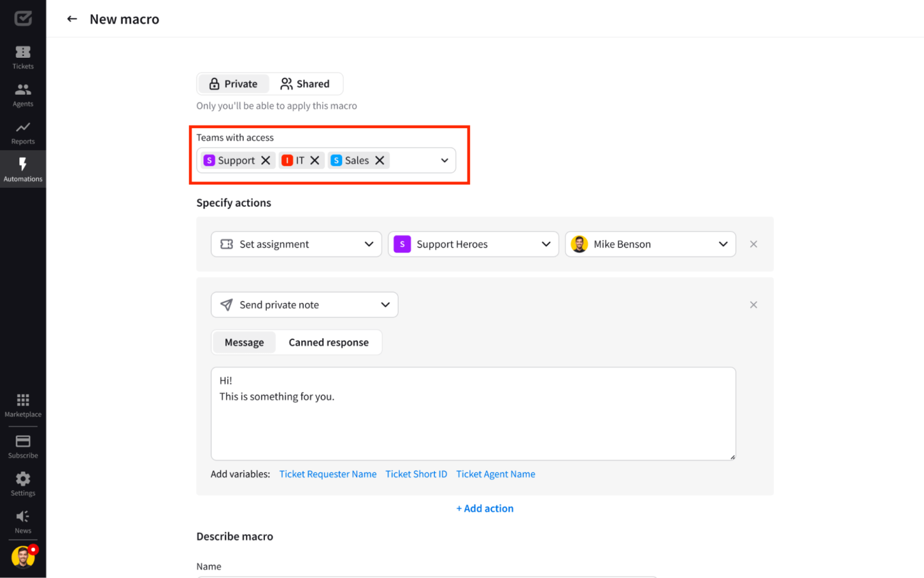This screenshot has width=924, height=578.
Task: Open the Mike Benson agent dropdown
Action: (650, 244)
